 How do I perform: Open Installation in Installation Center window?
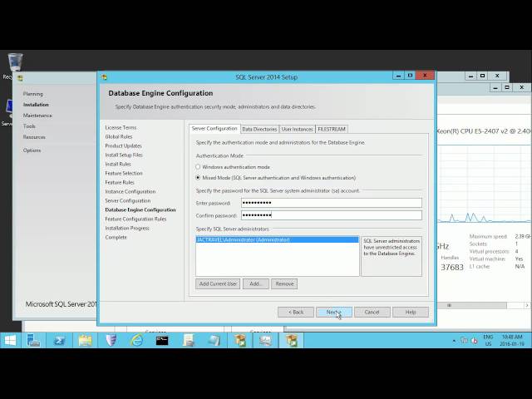tap(36, 105)
